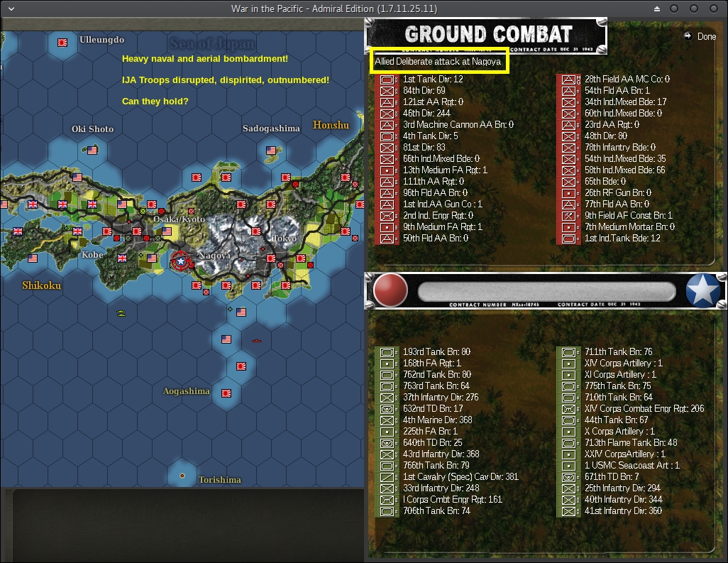Click the Tokyo city label on the map
This screenshot has width=728, height=563.
pyautogui.click(x=284, y=239)
